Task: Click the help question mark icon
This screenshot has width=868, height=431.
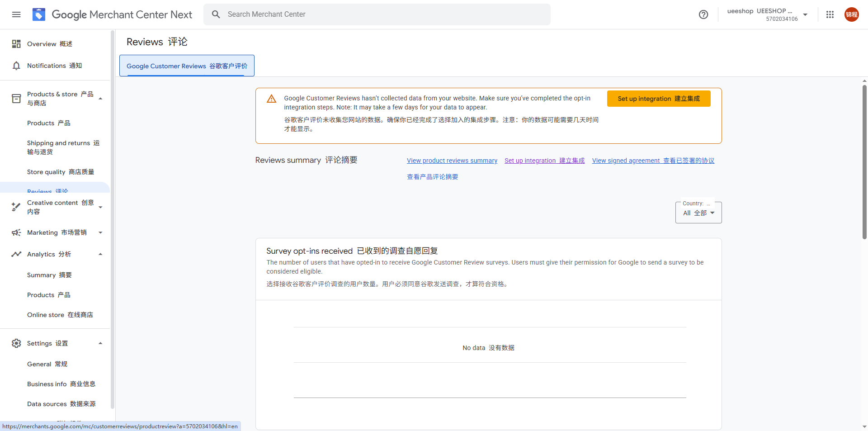Action: click(703, 14)
